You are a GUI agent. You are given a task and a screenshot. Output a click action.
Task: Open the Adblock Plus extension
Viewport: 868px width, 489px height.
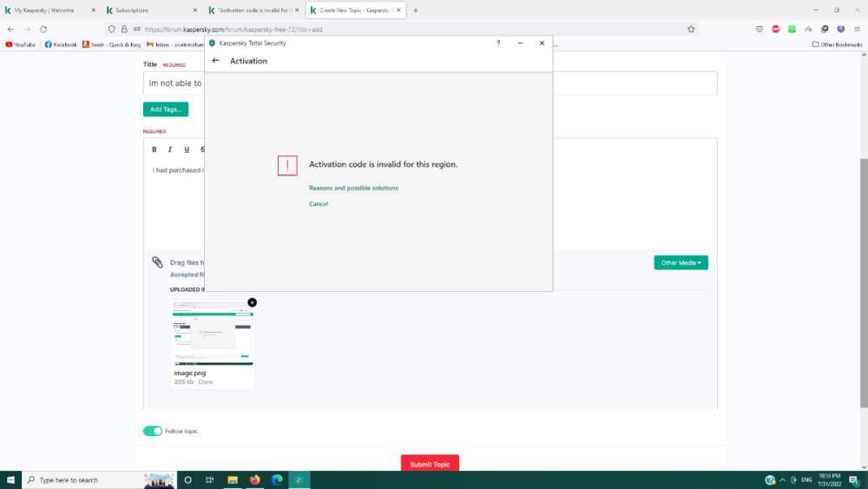(x=775, y=30)
